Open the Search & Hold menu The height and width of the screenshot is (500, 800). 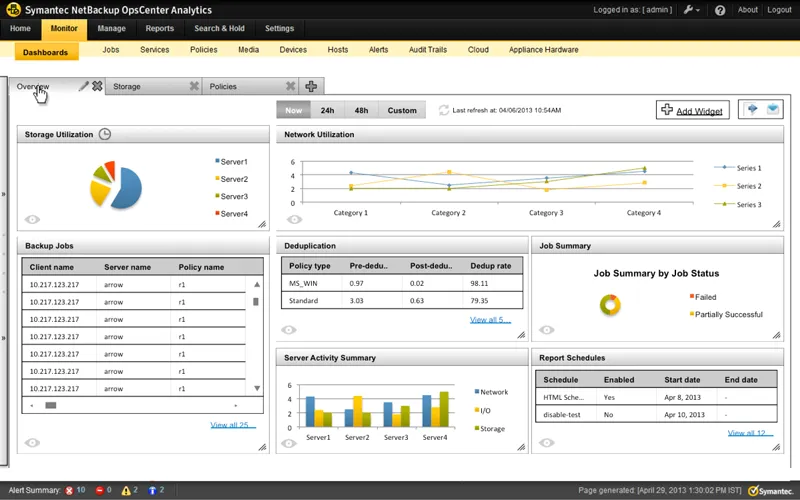pos(219,29)
